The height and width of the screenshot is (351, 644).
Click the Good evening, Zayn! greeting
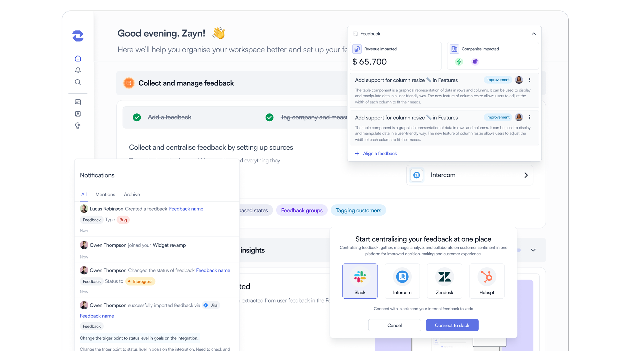tap(161, 33)
